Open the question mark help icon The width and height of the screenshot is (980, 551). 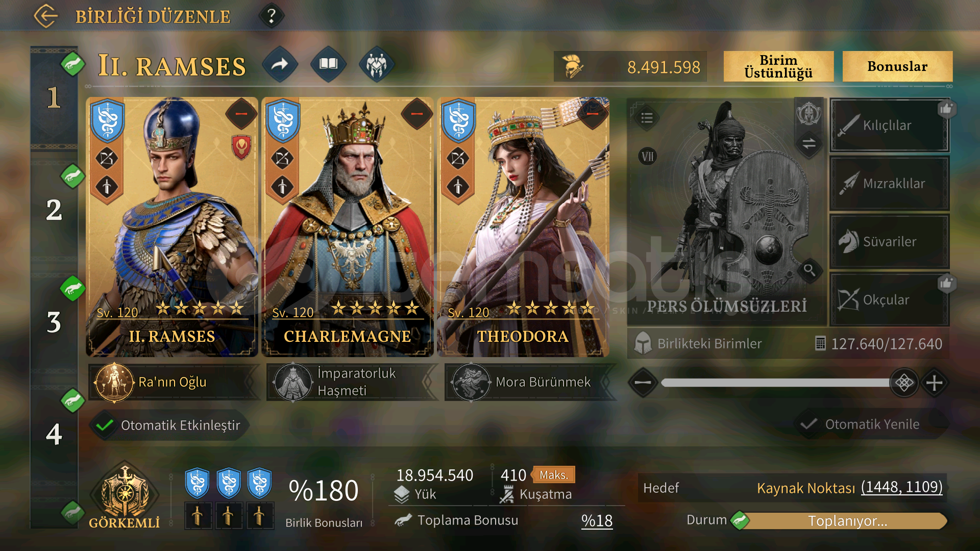(272, 16)
